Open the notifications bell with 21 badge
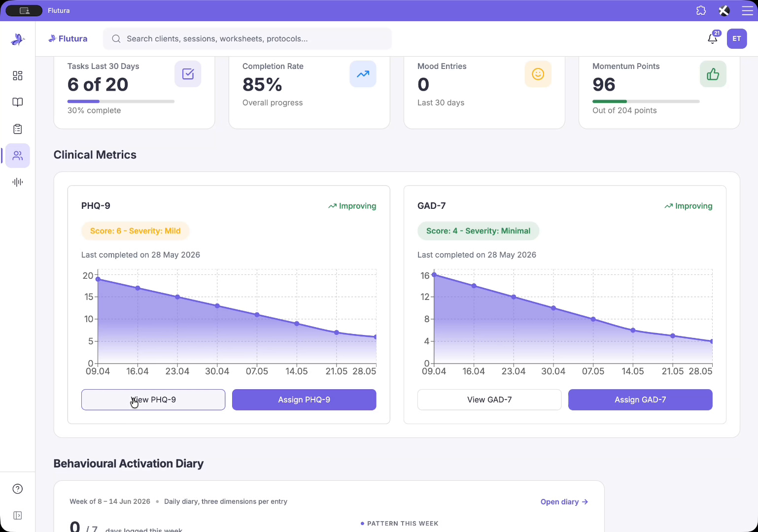Screen dimensions: 758x532 (x=713, y=38)
